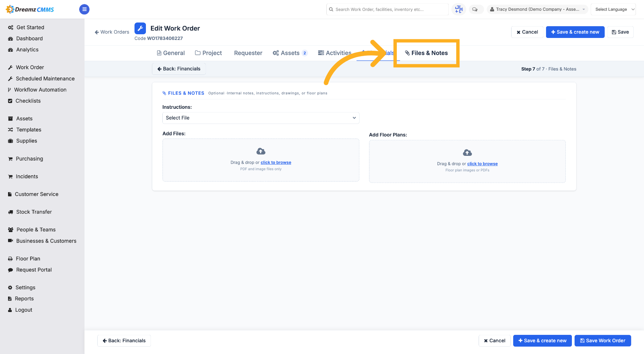Click the top Save button

click(620, 32)
